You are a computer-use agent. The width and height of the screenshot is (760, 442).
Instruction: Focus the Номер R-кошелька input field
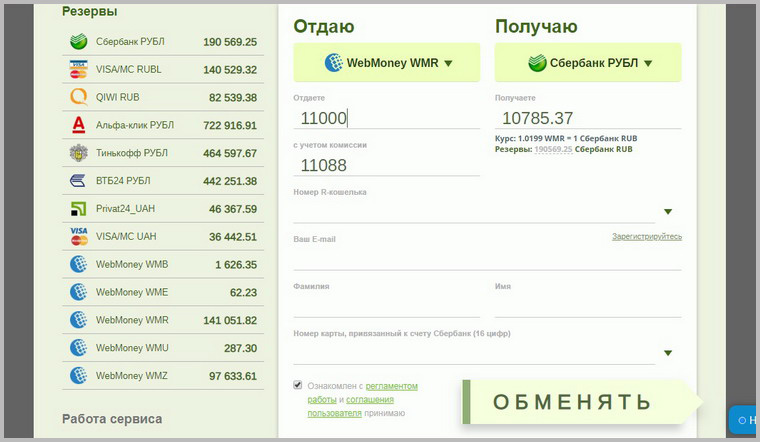(474, 211)
